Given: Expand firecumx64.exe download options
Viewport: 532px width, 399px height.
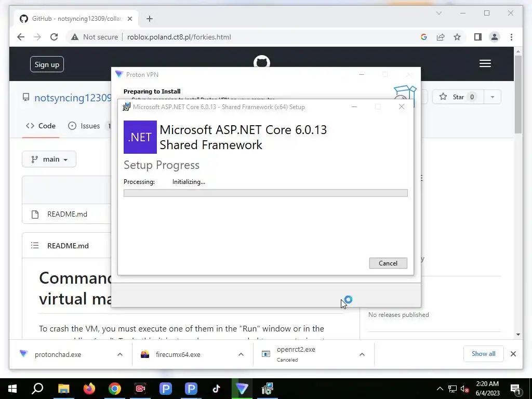Looking at the screenshot, I should [241, 354].
